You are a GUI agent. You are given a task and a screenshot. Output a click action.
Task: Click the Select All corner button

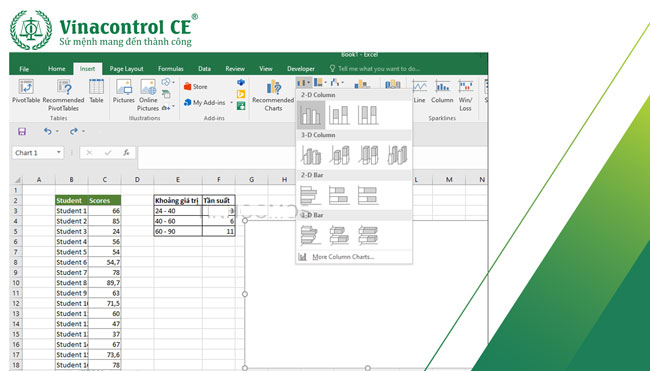pyautogui.click(x=17, y=180)
